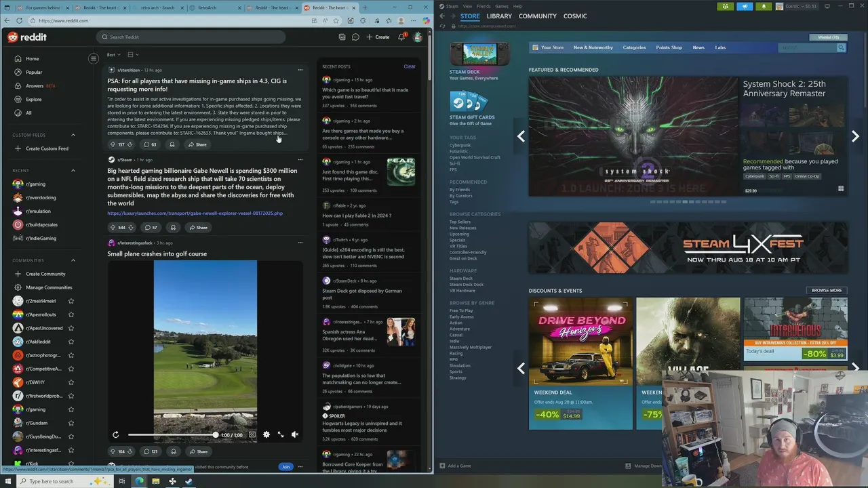Image resolution: width=868 pixels, height=488 pixels.
Task: Unmute the golf course video
Action: click(295, 434)
